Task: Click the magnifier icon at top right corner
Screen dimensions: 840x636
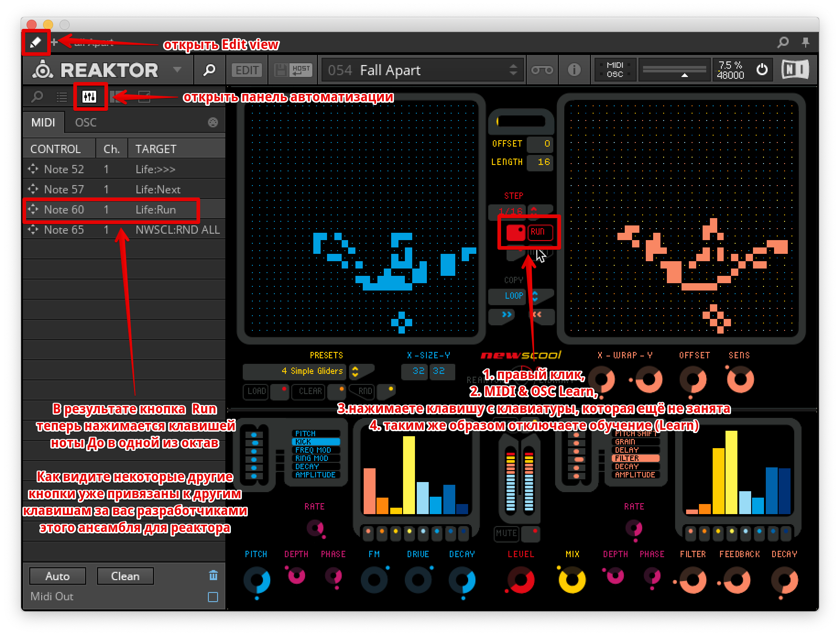Action: point(783,43)
